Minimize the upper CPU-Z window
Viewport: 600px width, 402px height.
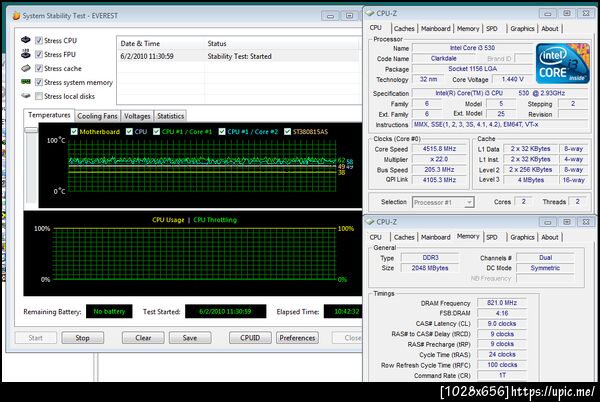548,13
